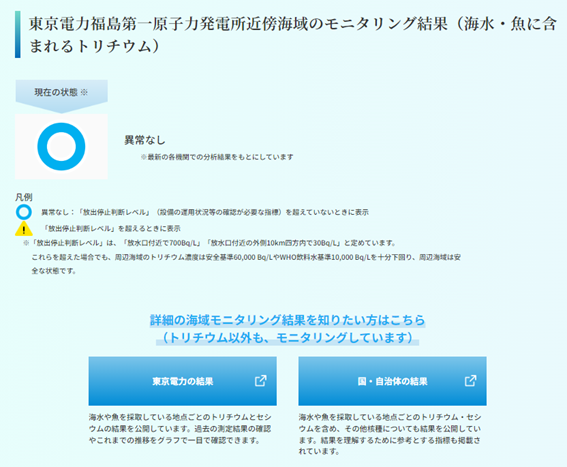Open the 東京電力の結果 button
The image size is (567, 467).
tap(183, 381)
